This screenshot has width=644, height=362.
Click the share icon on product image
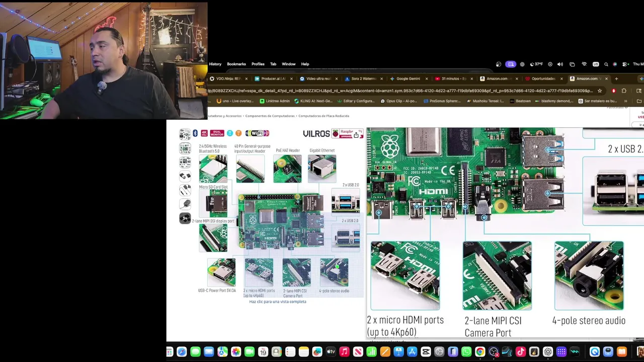tap(356, 134)
